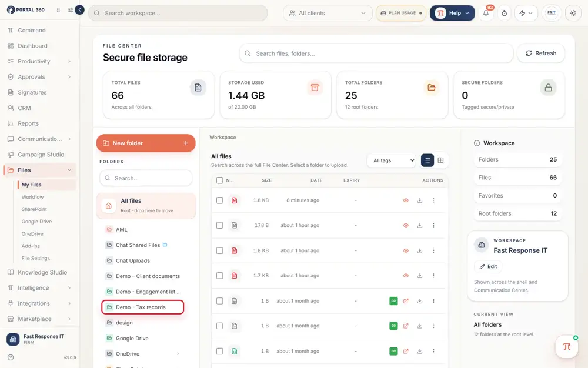
Task: Open more actions for 1.7 KB file
Action: click(433, 276)
